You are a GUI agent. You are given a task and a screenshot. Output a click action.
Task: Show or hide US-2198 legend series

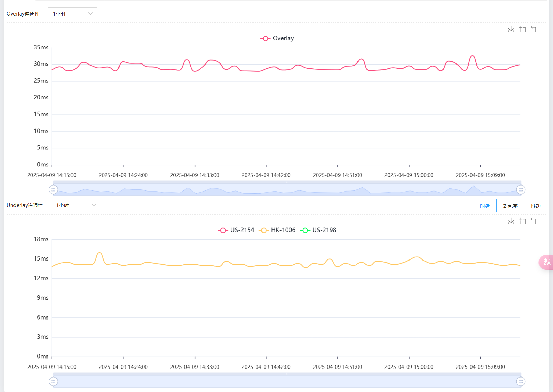[x=318, y=230]
